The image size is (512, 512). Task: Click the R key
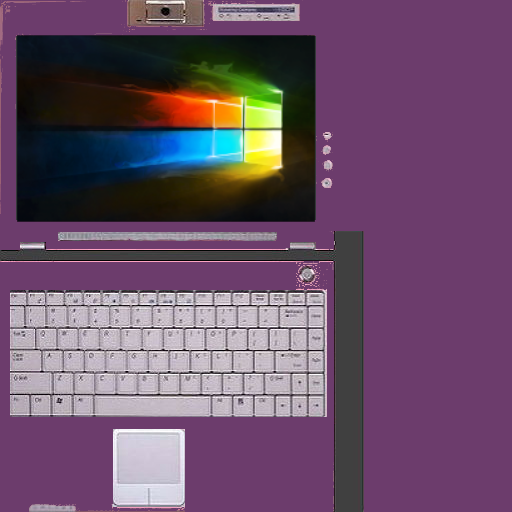pos(109,339)
